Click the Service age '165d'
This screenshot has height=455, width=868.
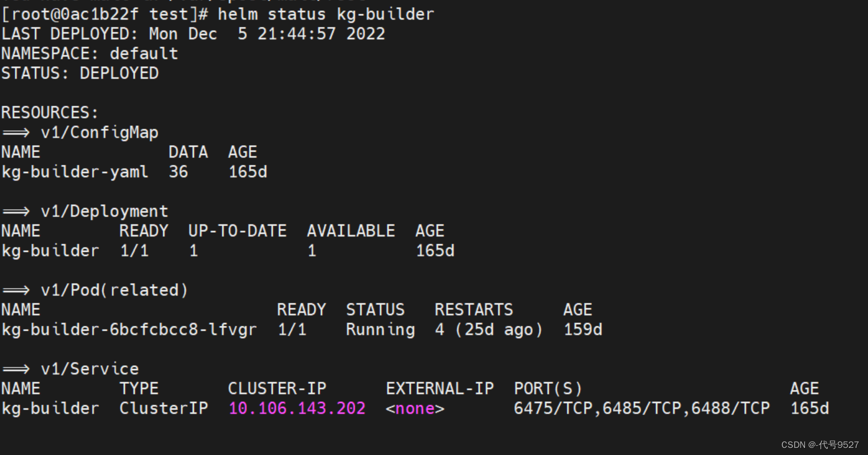point(810,408)
